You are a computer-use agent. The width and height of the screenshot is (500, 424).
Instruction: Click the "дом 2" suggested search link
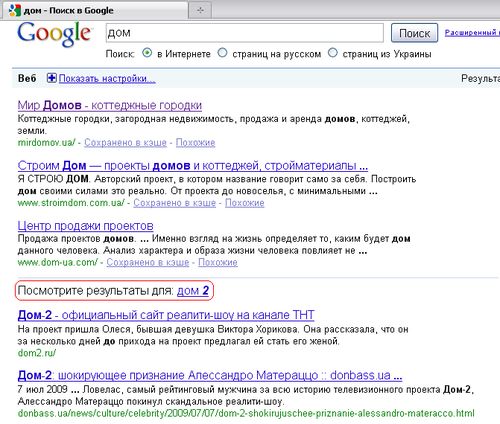pyautogui.click(x=193, y=291)
